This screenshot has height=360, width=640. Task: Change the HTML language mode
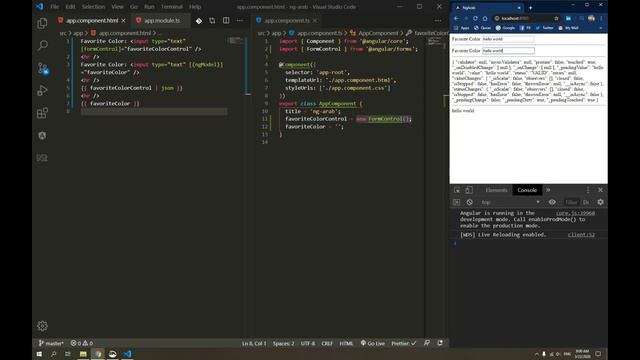tap(346, 343)
